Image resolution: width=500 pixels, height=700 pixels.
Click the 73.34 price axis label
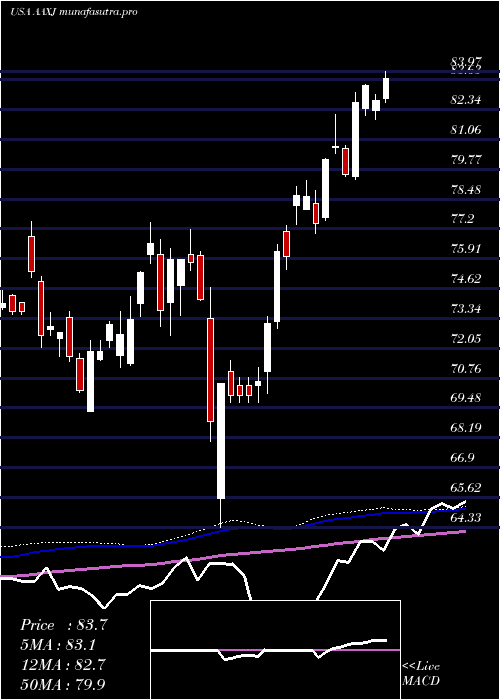[x=466, y=308]
